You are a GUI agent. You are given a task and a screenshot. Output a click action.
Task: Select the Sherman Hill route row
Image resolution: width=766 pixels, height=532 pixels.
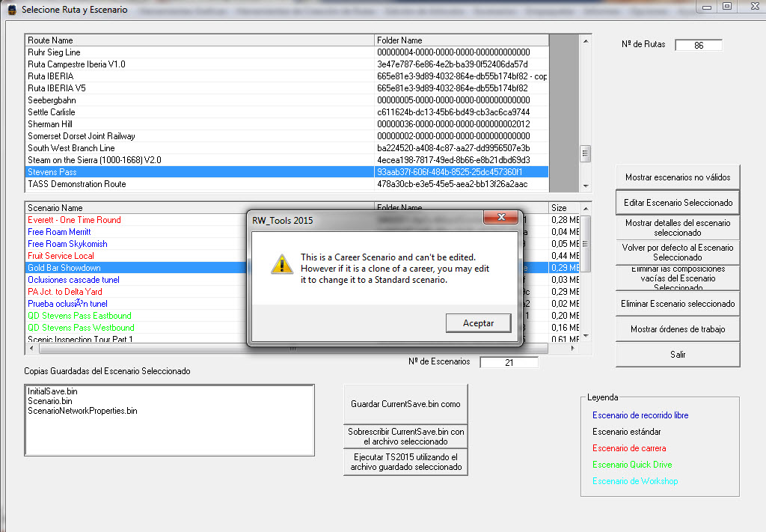[x=50, y=124]
